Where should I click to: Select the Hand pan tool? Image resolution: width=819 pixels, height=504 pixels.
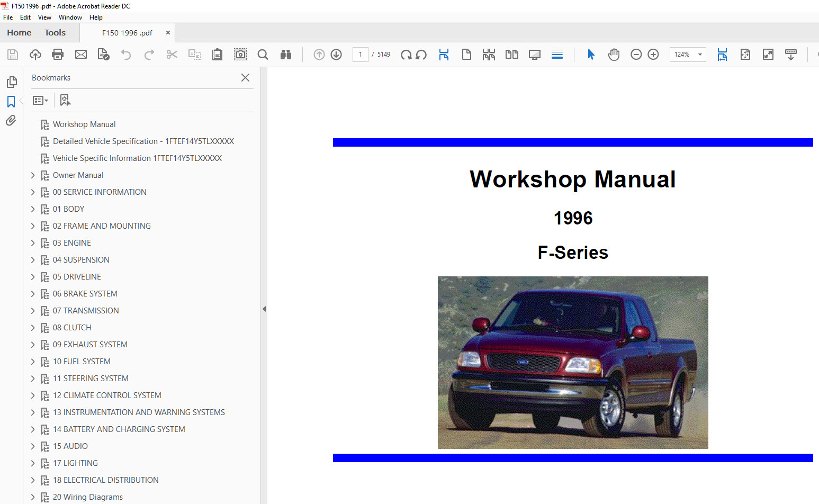(x=614, y=55)
